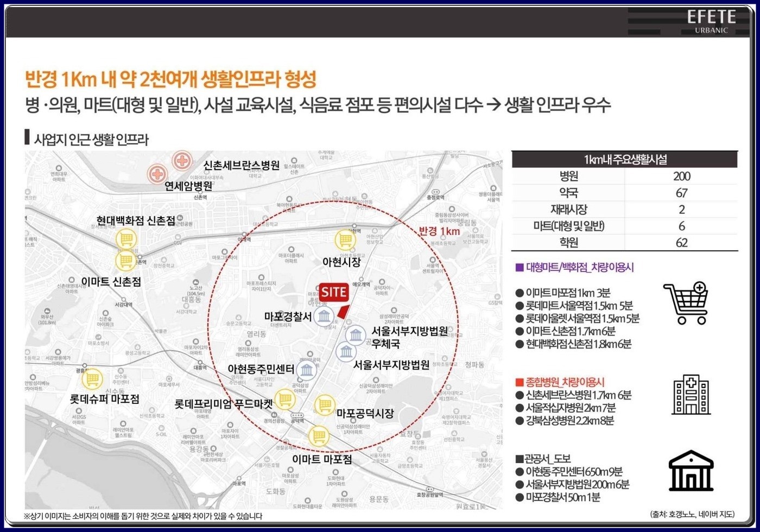The width and height of the screenshot is (760, 532).
Task: Select the cart icon under 현대백화점 신촌점
Action: (x=126, y=239)
